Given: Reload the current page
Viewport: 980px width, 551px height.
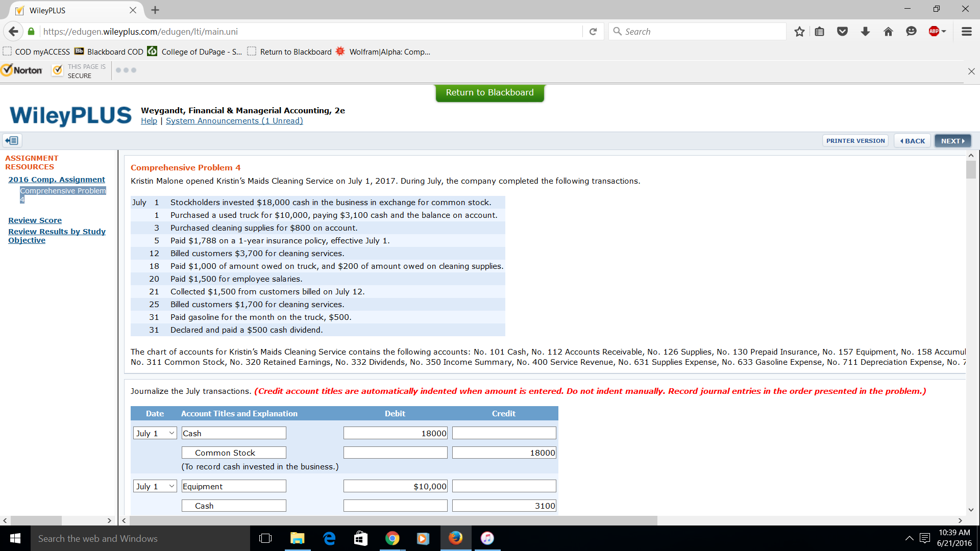Looking at the screenshot, I should click(593, 31).
